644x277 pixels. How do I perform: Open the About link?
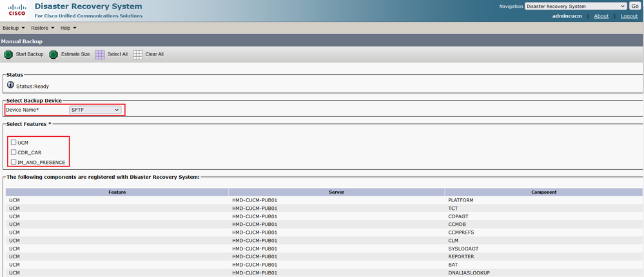(601, 16)
